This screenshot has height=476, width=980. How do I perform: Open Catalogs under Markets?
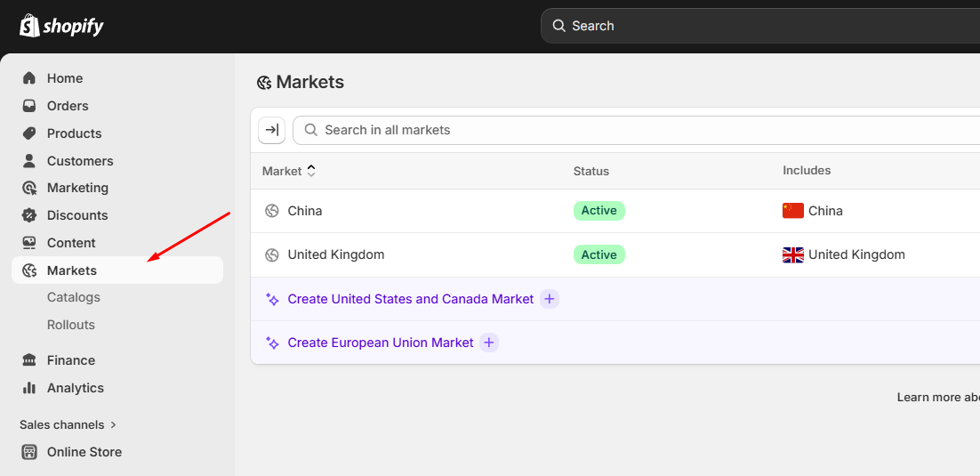74,297
